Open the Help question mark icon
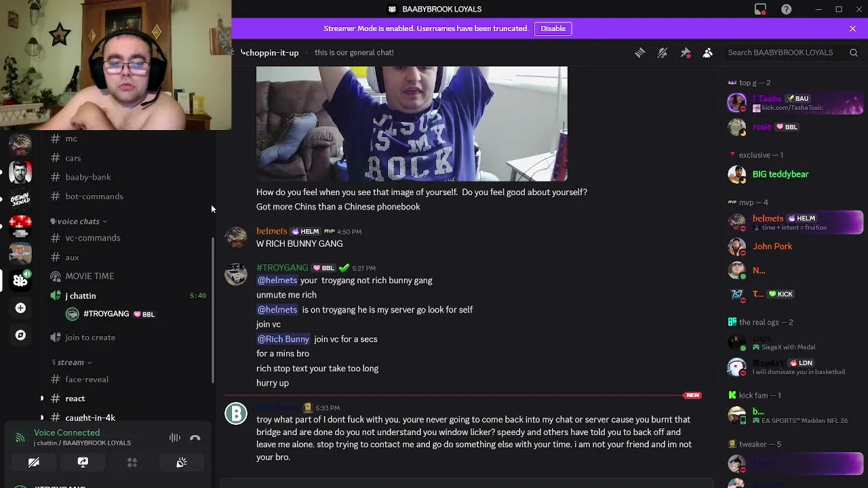This screenshot has width=868, height=488. pyautogui.click(x=786, y=9)
